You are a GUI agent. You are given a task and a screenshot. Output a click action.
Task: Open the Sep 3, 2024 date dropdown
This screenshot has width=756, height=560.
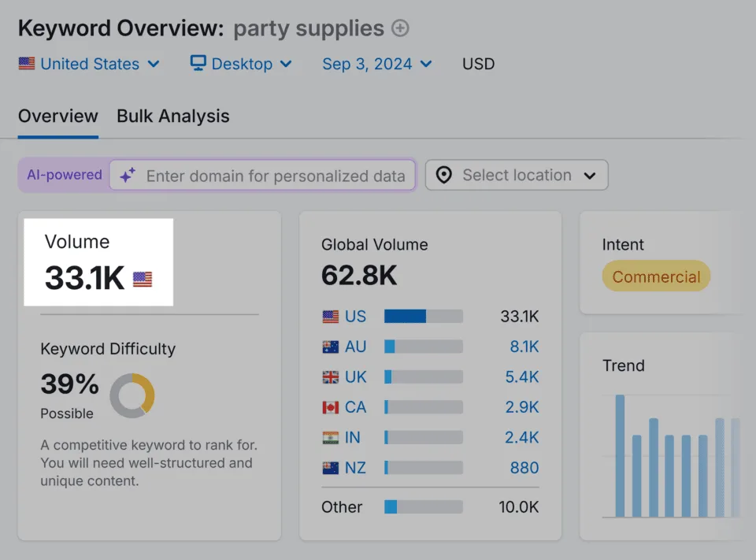(x=377, y=64)
